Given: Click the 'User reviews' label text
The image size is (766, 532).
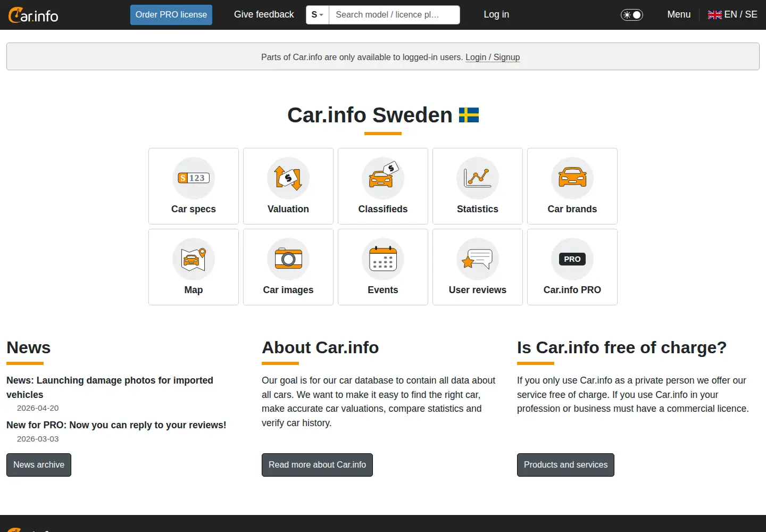Looking at the screenshot, I should pos(478,290).
